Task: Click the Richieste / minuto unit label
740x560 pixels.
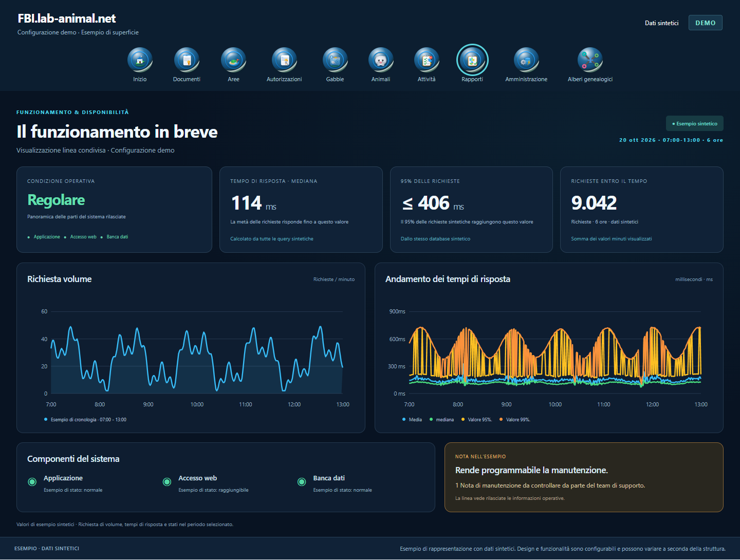Action: [x=334, y=279]
